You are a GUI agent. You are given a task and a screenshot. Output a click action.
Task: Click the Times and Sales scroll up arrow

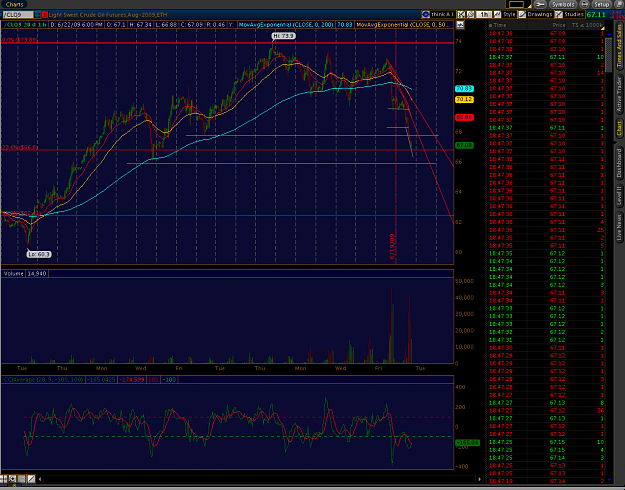point(609,34)
